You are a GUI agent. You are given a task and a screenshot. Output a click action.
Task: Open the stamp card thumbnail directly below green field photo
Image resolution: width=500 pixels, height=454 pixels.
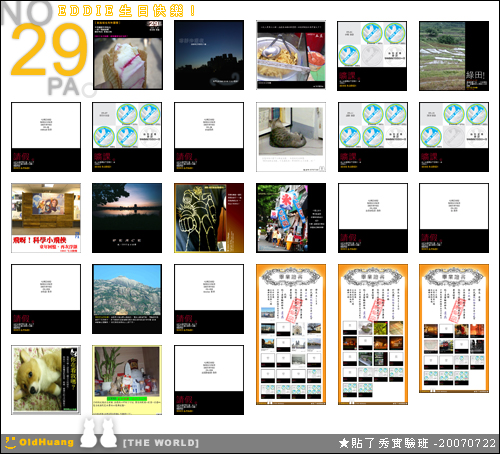(x=454, y=137)
